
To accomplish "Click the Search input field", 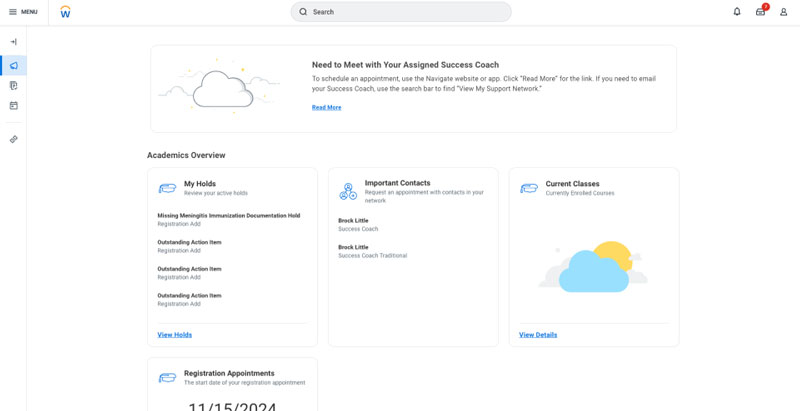I will click(400, 12).
